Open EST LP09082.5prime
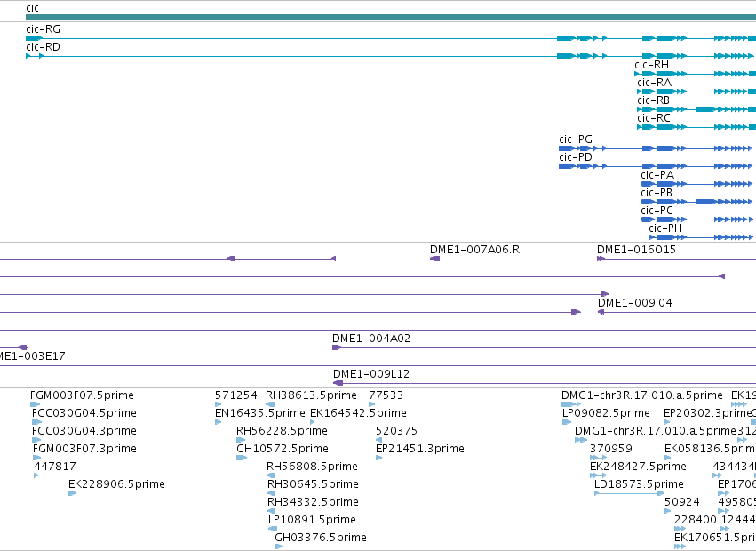The height and width of the screenshot is (551, 756). coord(606,413)
